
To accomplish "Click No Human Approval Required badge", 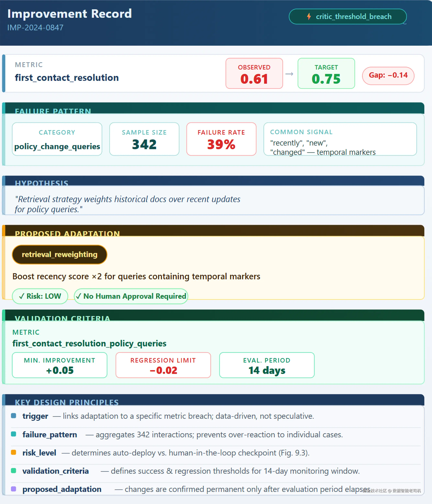I will (131, 296).
